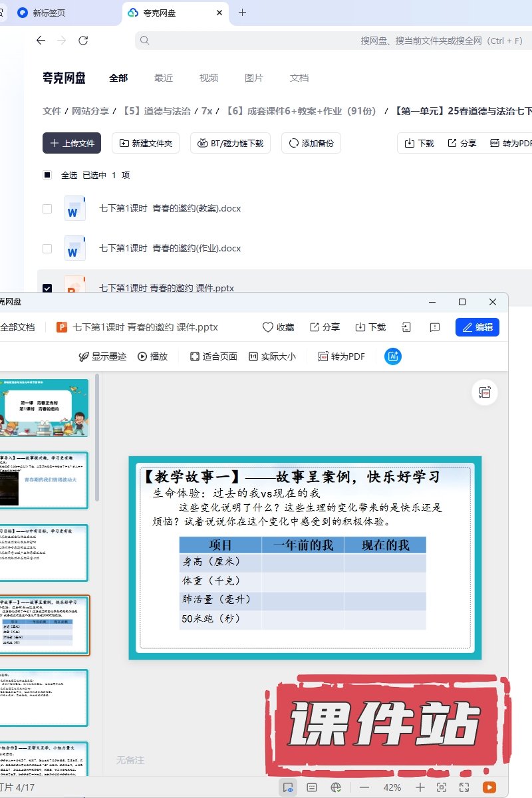This screenshot has width=532, height=798.
Task: Click the blue AI assistant icon
Action: (393, 356)
